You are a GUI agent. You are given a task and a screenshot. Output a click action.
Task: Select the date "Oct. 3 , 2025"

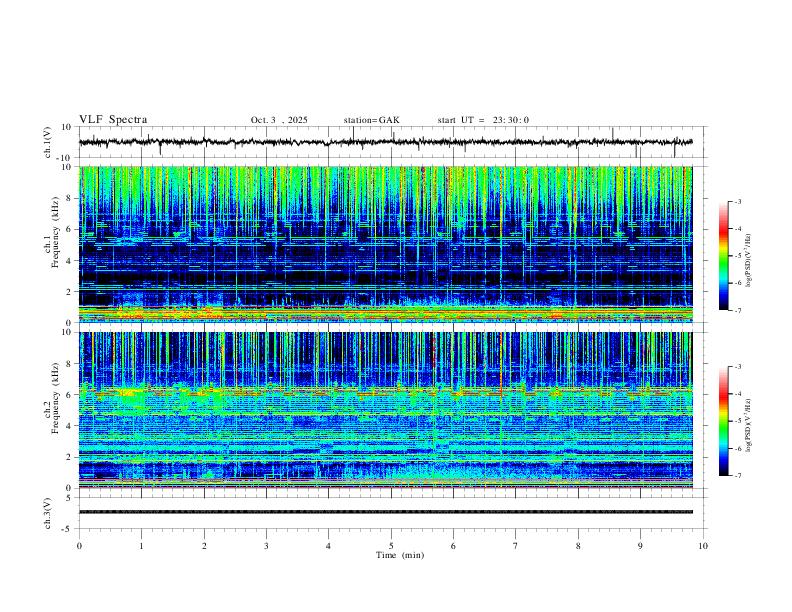[279, 120]
